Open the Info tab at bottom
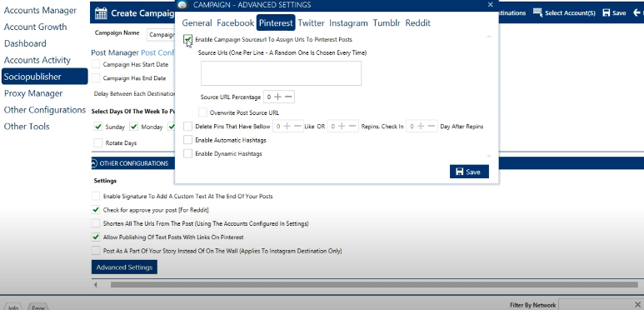Screen dimensions: 644x310 13,307
